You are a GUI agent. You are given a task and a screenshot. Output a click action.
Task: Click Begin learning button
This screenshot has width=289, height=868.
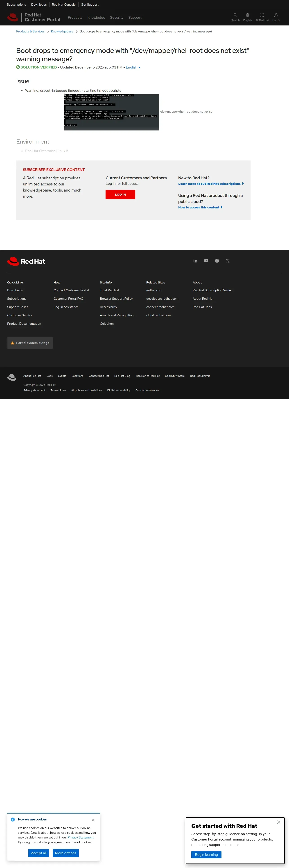[x=206, y=854]
